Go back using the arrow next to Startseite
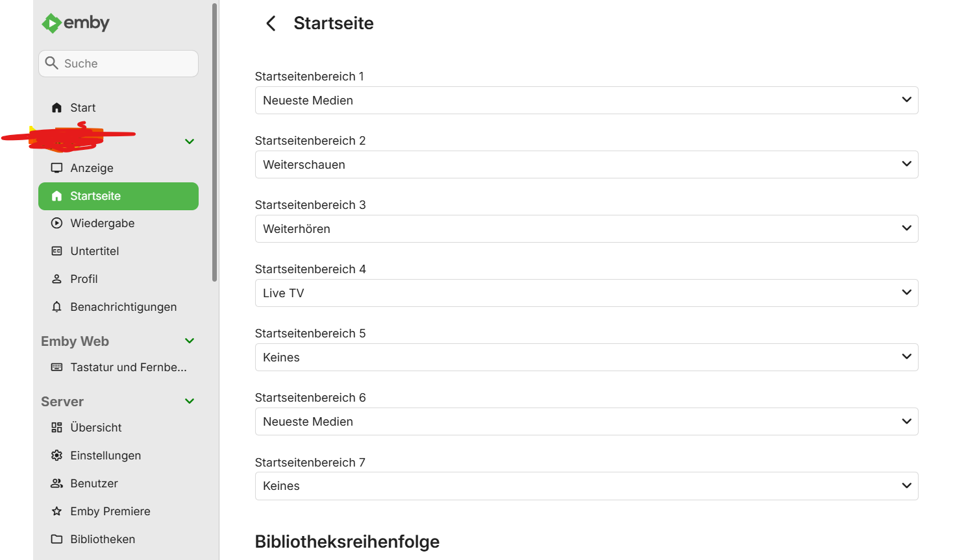 click(x=271, y=23)
